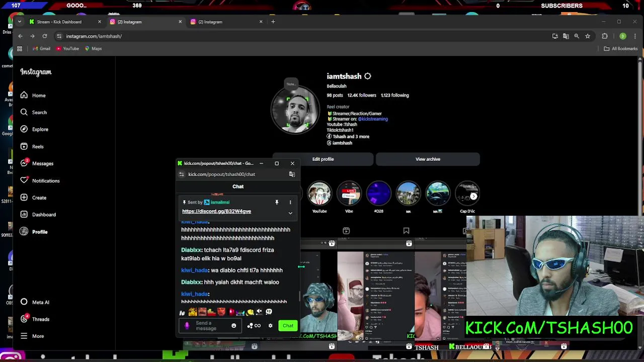
Task: Open the options gear next to iamtshash
Action: tap(367, 76)
